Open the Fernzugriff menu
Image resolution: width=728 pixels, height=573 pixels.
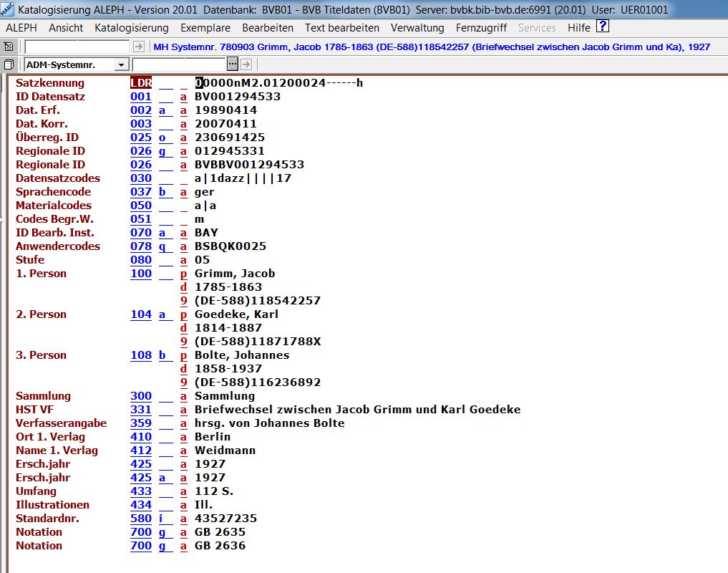(x=481, y=28)
